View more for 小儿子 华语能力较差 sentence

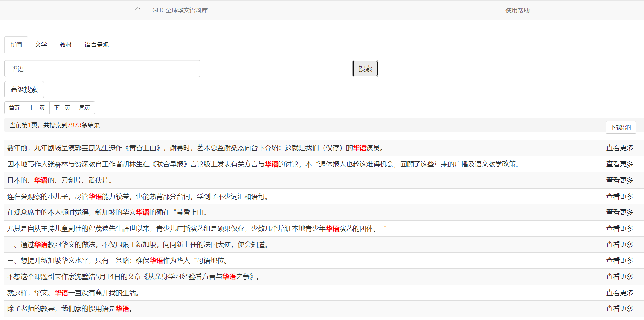[x=620, y=197]
